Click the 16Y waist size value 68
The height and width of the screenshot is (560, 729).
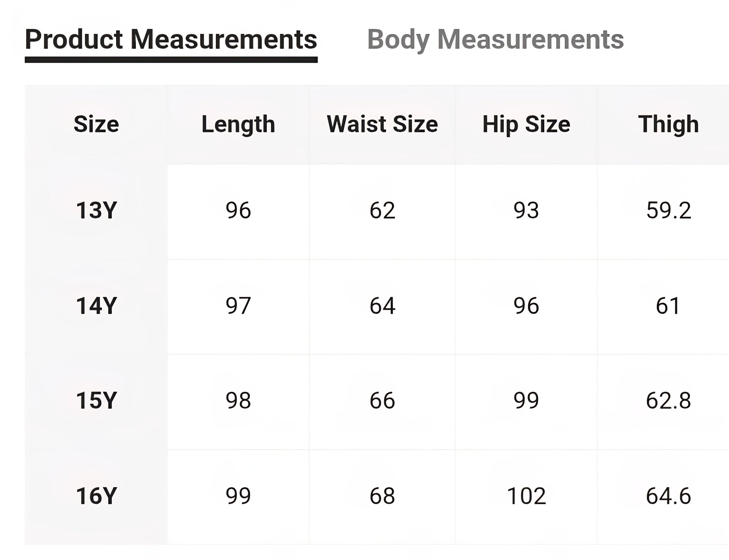(382, 496)
